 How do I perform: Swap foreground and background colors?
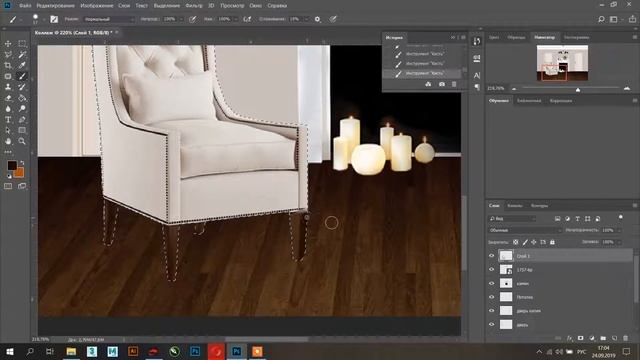(22, 163)
